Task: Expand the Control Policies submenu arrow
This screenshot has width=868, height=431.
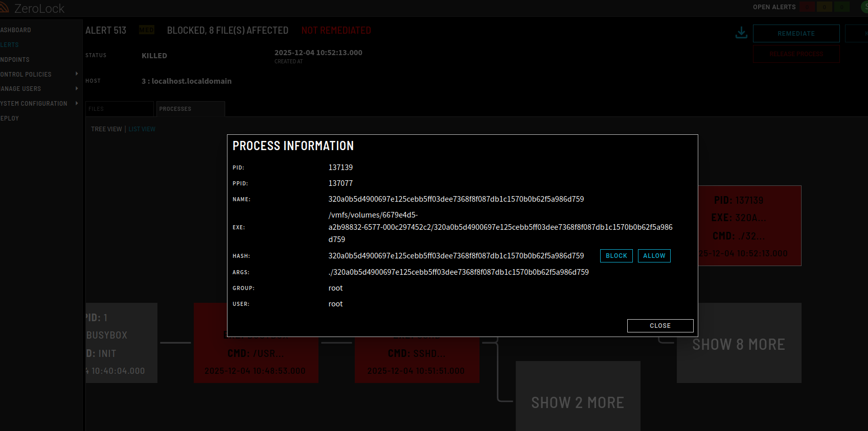Action: tap(77, 74)
